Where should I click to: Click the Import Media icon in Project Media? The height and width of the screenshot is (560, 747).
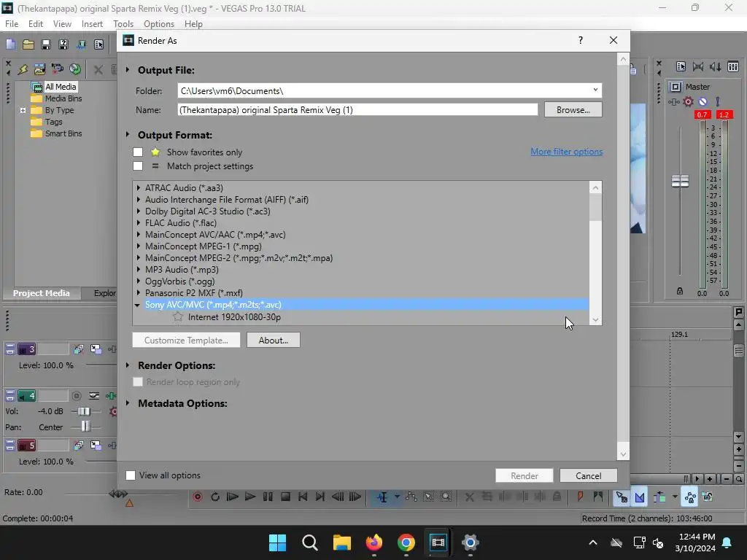click(39, 69)
